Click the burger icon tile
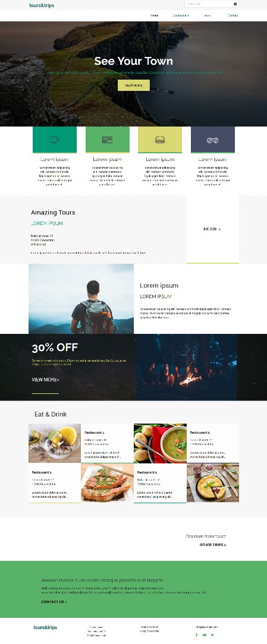Viewport: 267px width, 644px height. 160,140
